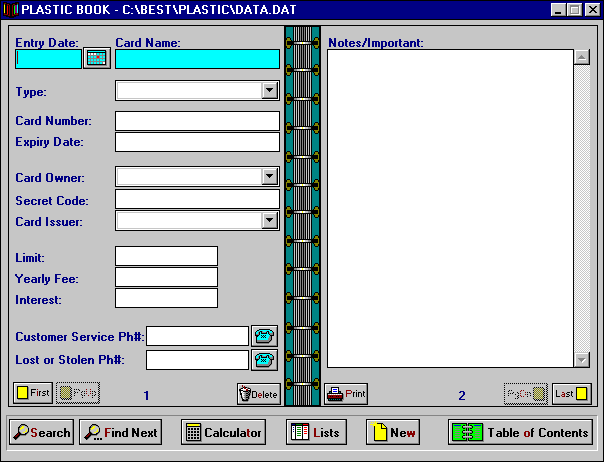Open the Lists editor

click(316, 432)
